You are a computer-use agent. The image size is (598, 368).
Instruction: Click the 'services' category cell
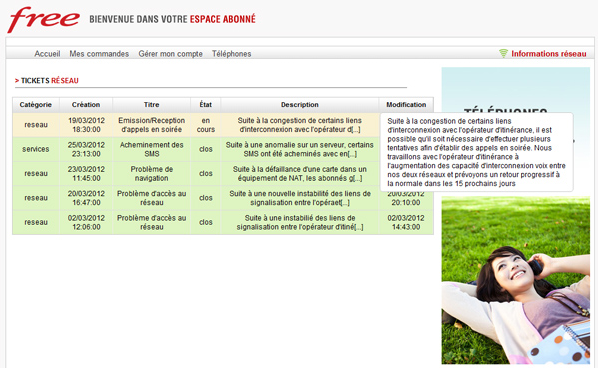pos(36,149)
